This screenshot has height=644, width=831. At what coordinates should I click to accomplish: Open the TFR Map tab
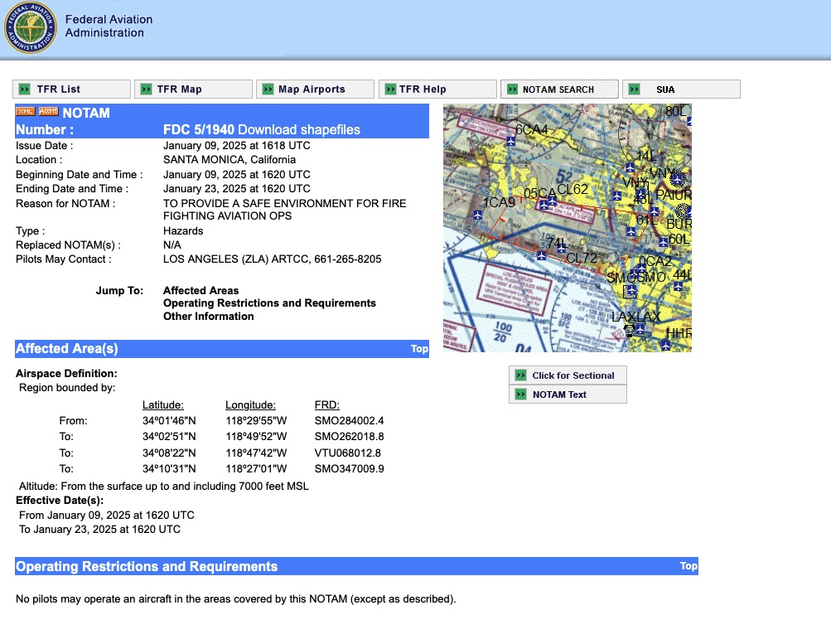coord(193,90)
